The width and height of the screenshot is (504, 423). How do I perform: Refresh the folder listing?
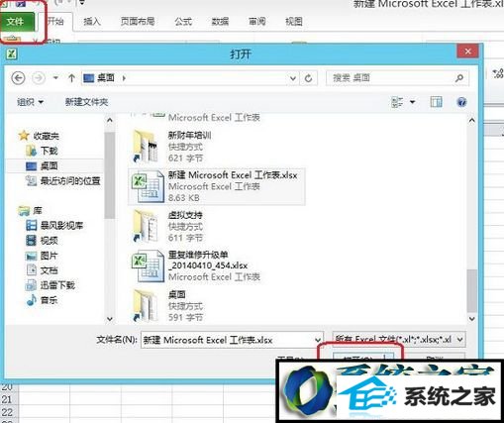pos(308,78)
